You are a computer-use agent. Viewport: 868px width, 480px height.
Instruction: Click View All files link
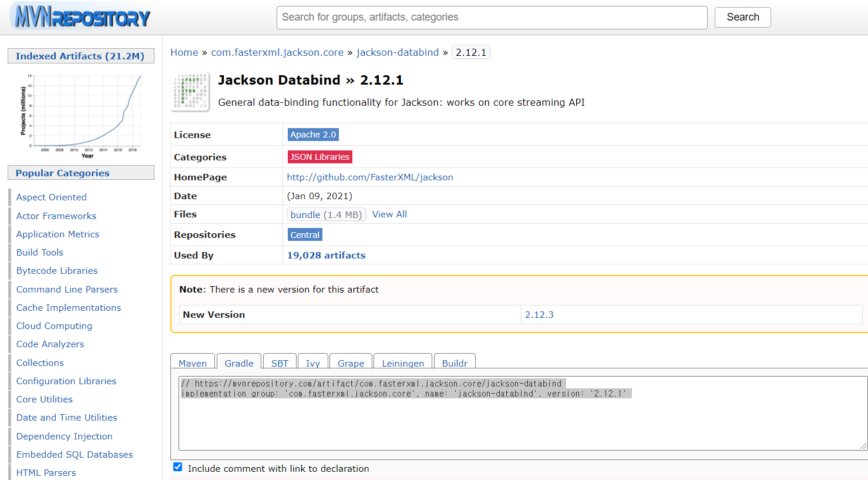click(389, 214)
